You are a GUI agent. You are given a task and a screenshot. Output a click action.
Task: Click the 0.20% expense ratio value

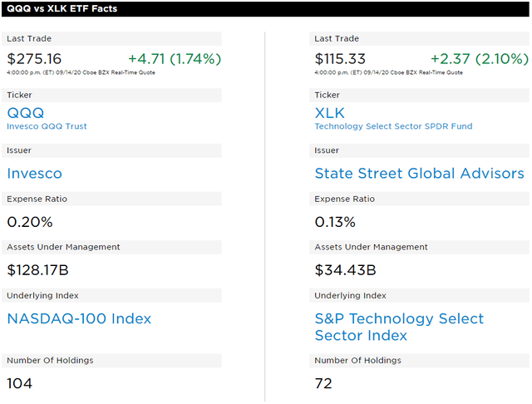30,222
